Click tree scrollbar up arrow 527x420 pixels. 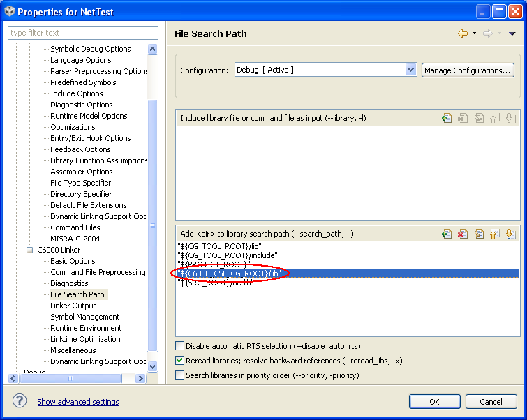tap(153, 50)
